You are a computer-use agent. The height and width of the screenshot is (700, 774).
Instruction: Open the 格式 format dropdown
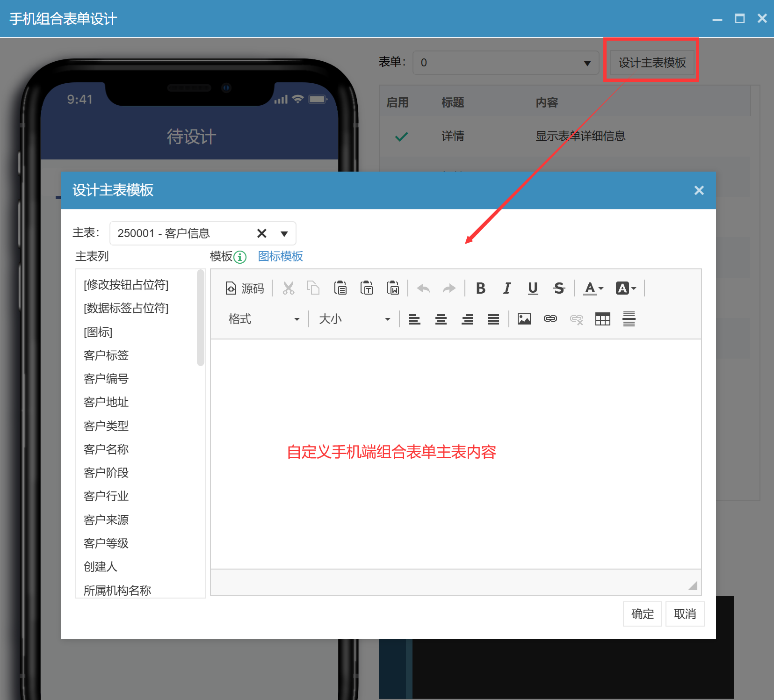263,319
